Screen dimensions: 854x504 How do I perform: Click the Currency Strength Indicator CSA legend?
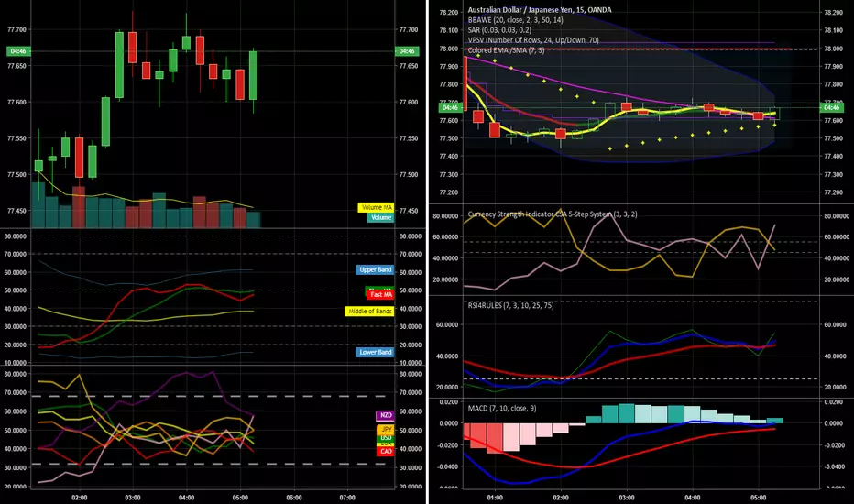(553, 214)
